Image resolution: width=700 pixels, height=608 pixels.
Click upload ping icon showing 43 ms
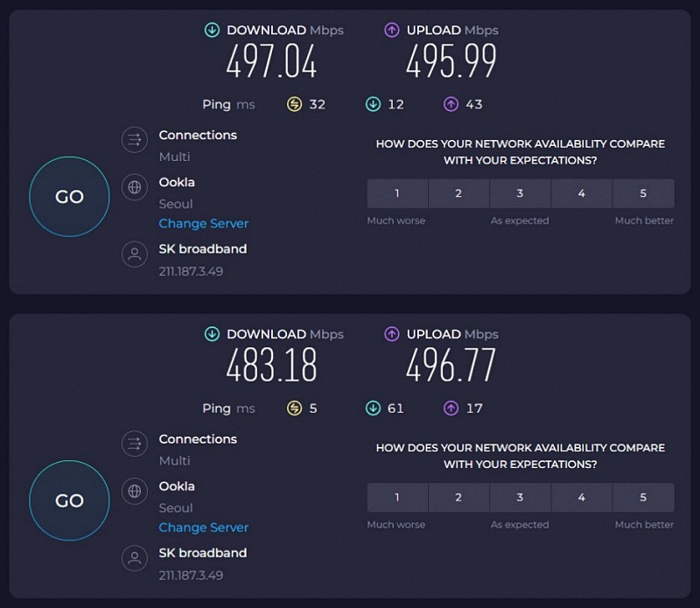tap(451, 105)
